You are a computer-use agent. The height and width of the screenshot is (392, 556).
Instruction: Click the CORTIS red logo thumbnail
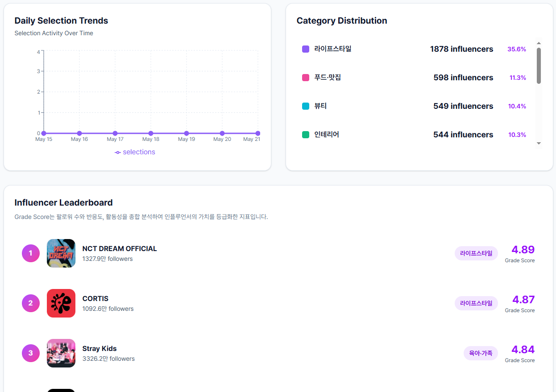[61, 303]
